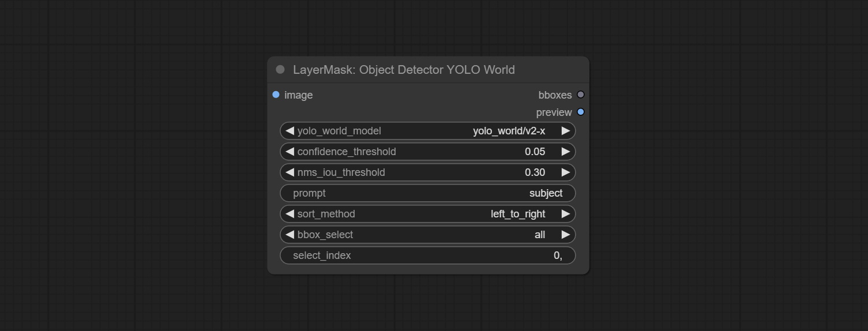
Task: Decrease nms_iou_threshold with left arrow
Action: pyautogui.click(x=290, y=172)
